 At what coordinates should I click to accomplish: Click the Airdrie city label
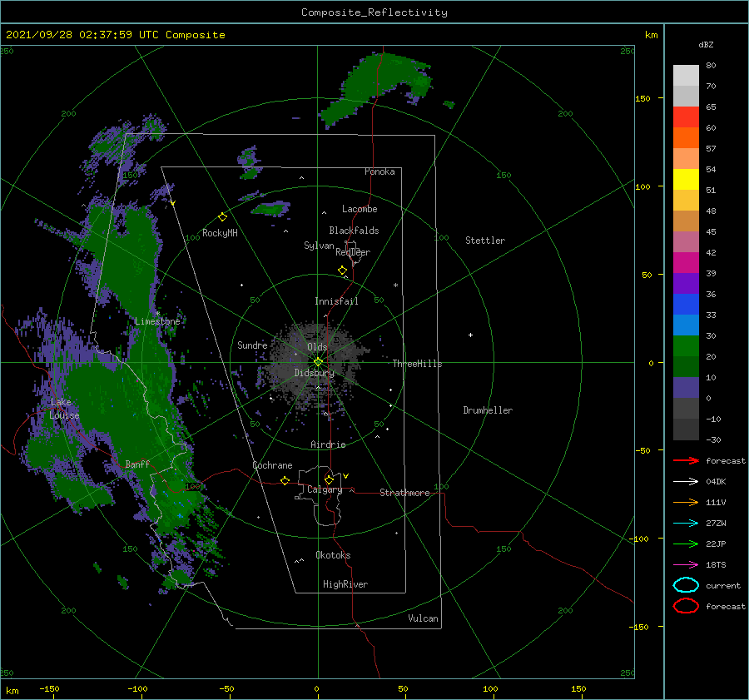tap(328, 444)
